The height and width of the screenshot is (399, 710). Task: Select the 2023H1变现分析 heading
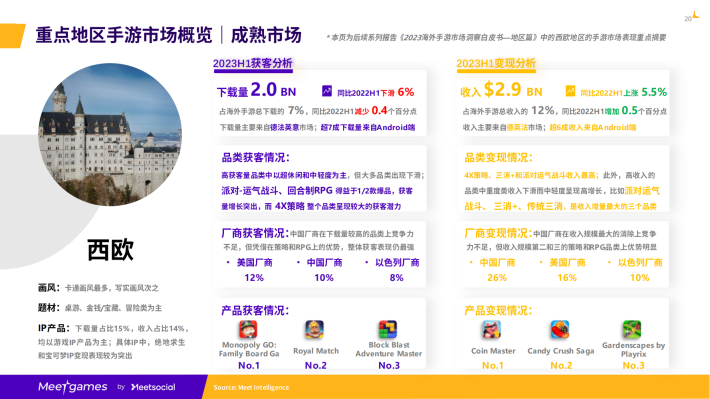496,63
